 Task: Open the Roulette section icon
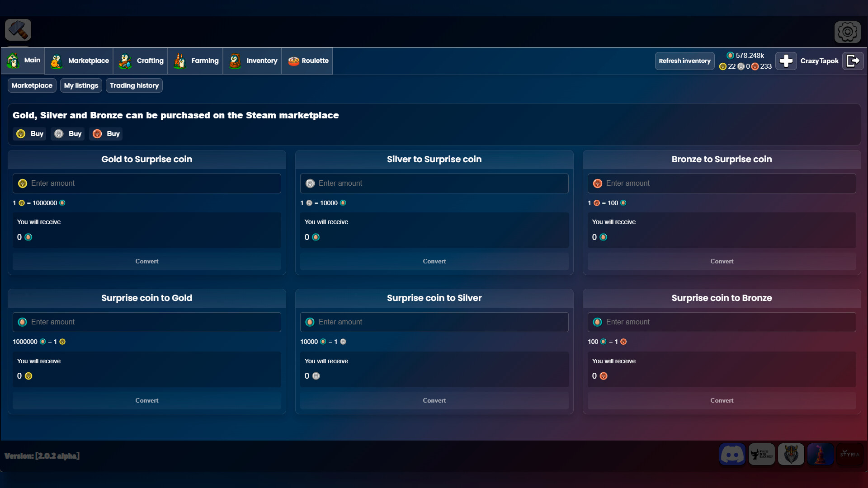coord(293,61)
